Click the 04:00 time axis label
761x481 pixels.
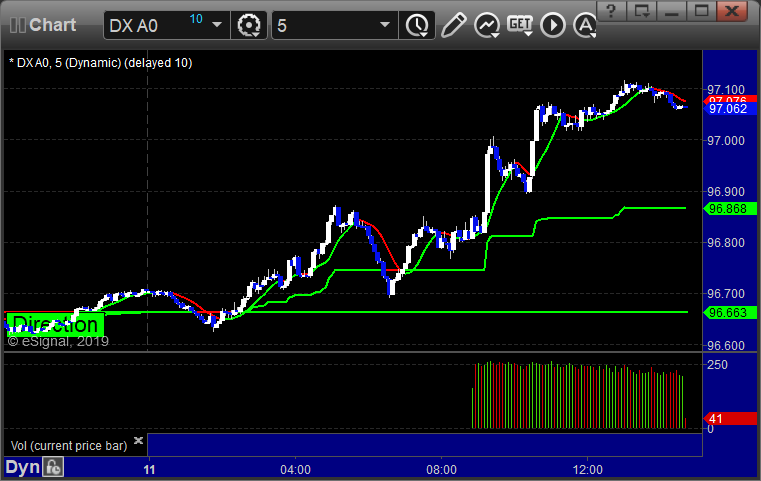click(x=295, y=470)
